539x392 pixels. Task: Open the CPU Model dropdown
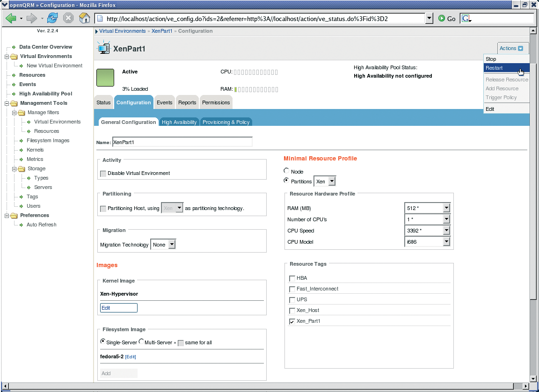(x=428, y=242)
